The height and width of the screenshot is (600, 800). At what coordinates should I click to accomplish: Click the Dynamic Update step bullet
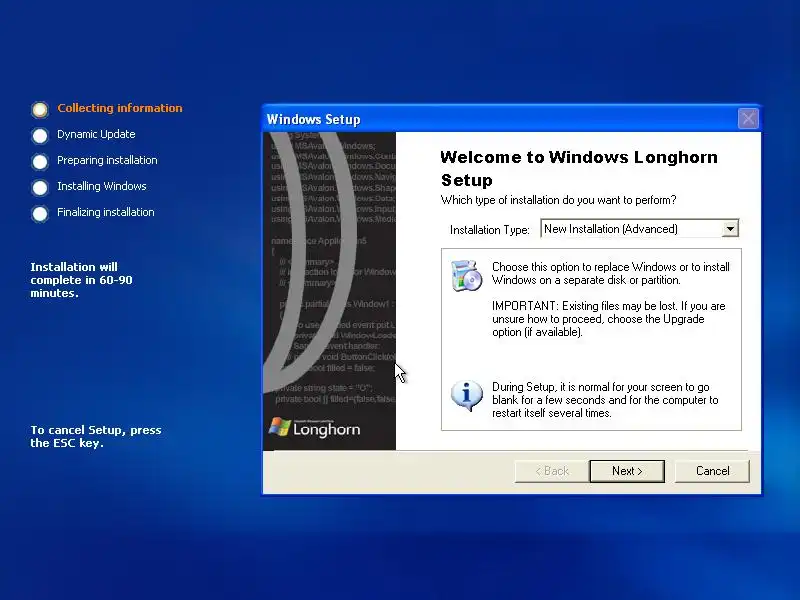click(40, 135)
